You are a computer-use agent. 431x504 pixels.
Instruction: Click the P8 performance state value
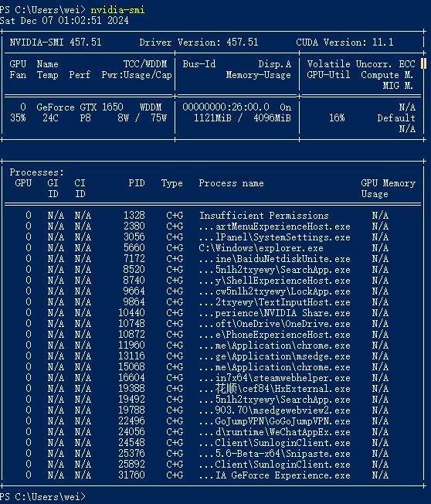click(85, 118)
